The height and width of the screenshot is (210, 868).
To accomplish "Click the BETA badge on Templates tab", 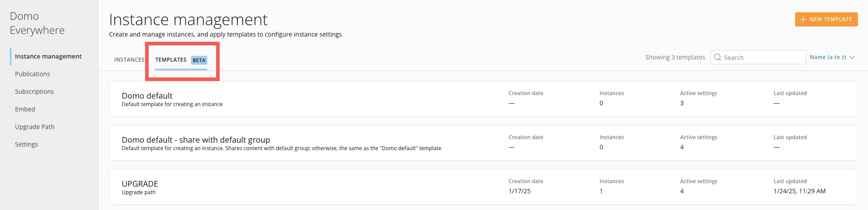I will 199,60.
